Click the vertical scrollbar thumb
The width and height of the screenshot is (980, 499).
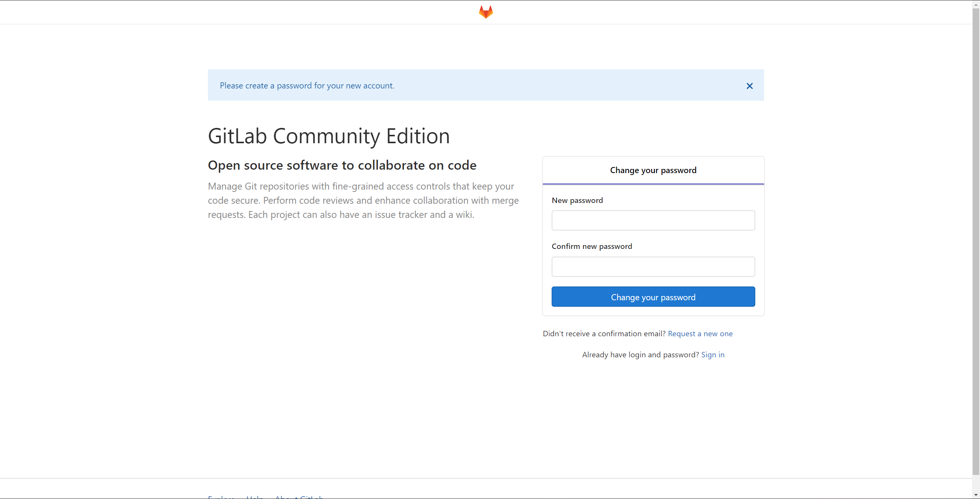976,241
